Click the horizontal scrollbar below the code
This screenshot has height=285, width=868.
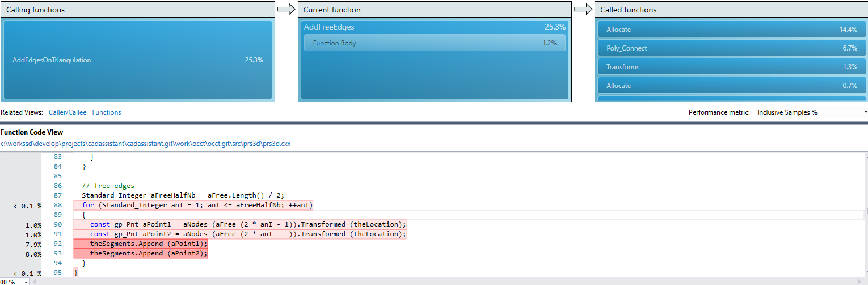[x=443, y=282]
